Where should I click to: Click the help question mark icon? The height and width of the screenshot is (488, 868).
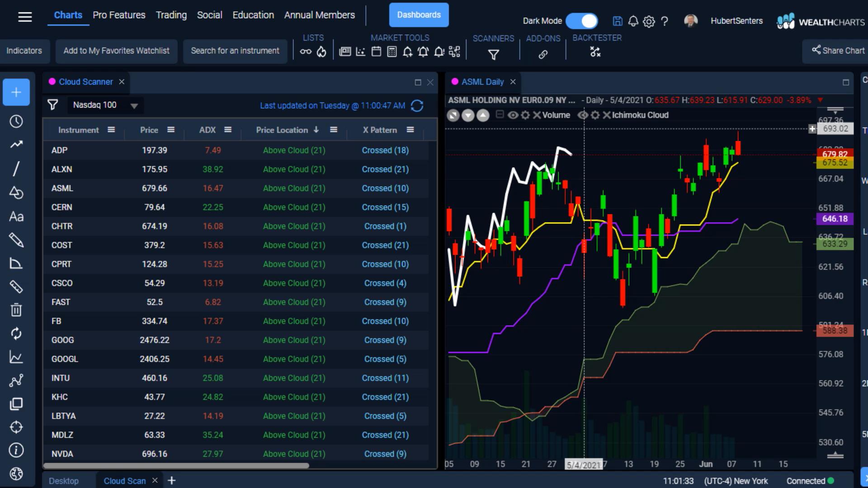click(x=665, y=21)
